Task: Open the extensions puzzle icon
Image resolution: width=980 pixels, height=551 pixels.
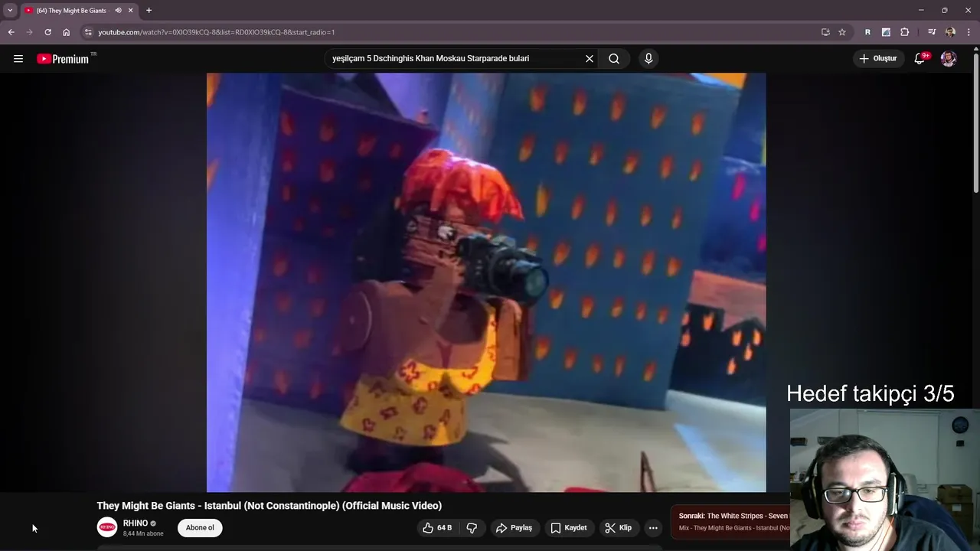Action: click(x=905, y=32)
